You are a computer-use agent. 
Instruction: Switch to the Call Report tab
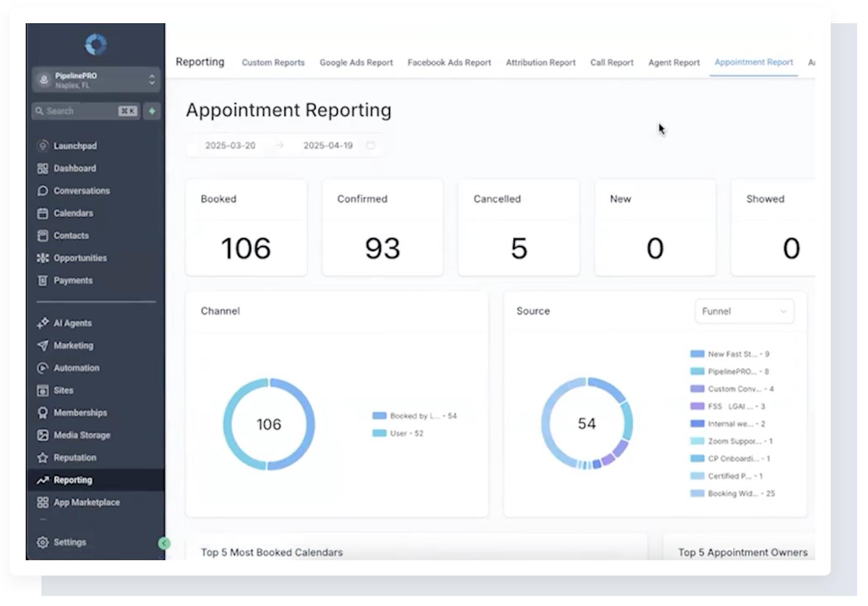[x=611, y=63]
